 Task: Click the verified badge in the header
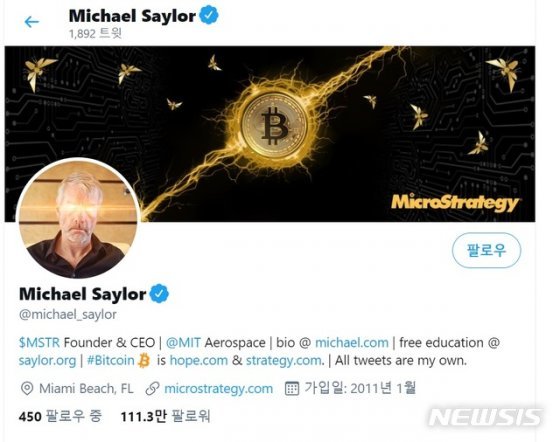click(209, 16)
